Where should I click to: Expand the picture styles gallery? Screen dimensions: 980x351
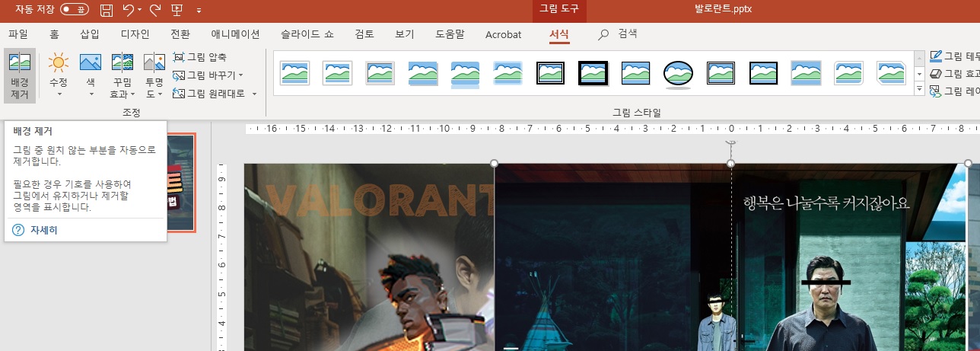(919, 90)
